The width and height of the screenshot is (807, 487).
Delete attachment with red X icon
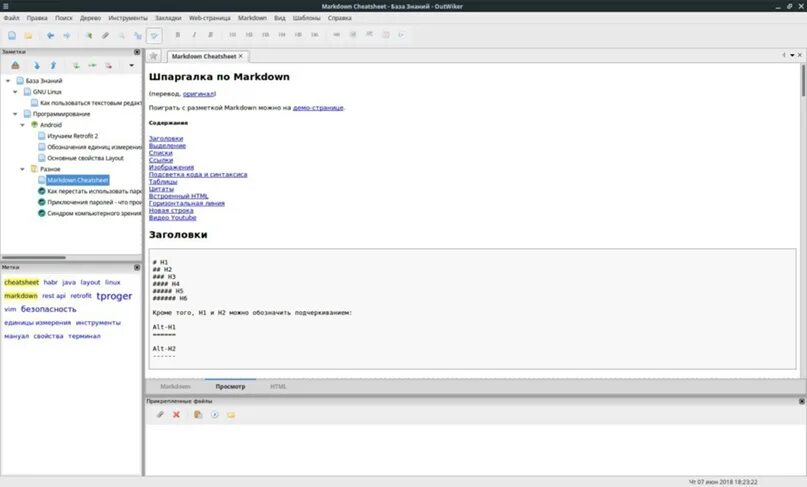coord(177,415)
